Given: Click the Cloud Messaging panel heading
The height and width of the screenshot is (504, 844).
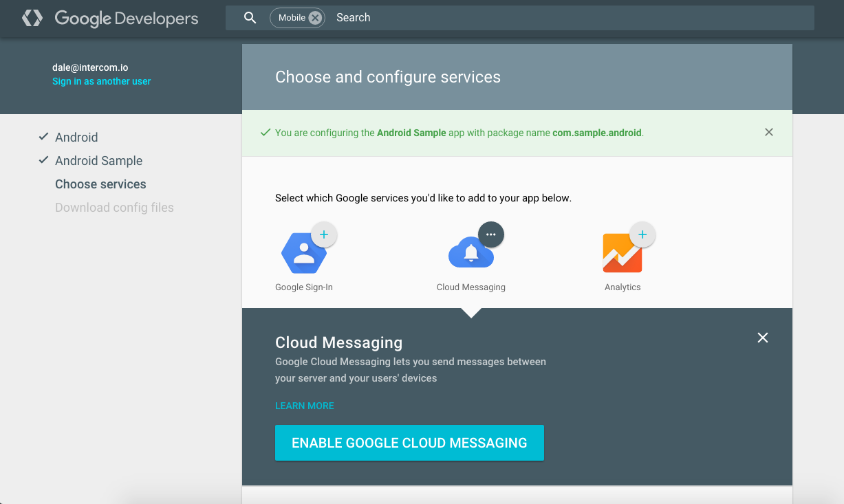Looking at the screenshot, I should point(339,342).
